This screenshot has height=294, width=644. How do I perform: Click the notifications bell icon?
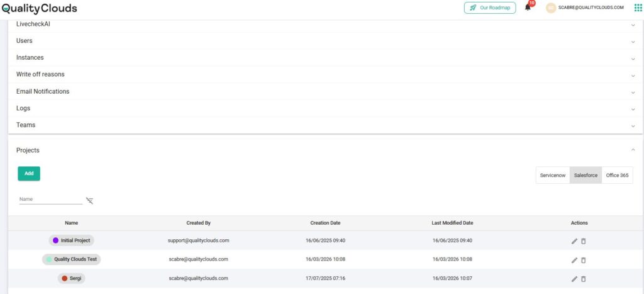pyautogui.click(x=528, y=8)
